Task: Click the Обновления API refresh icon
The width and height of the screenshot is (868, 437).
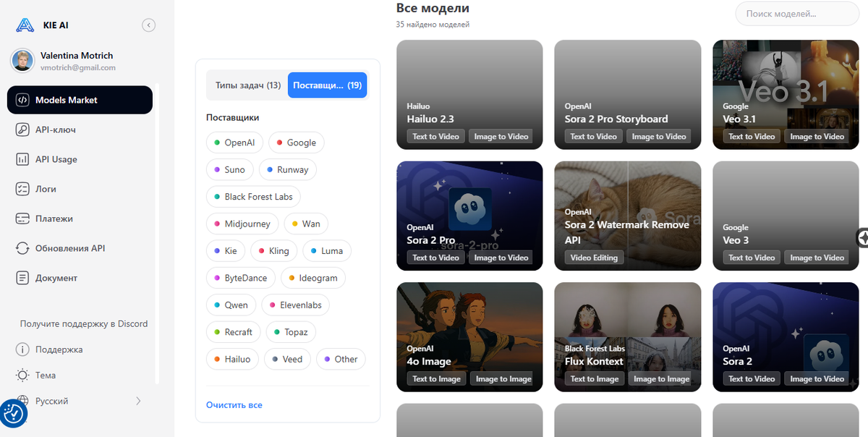Action: tap(22, 248)
